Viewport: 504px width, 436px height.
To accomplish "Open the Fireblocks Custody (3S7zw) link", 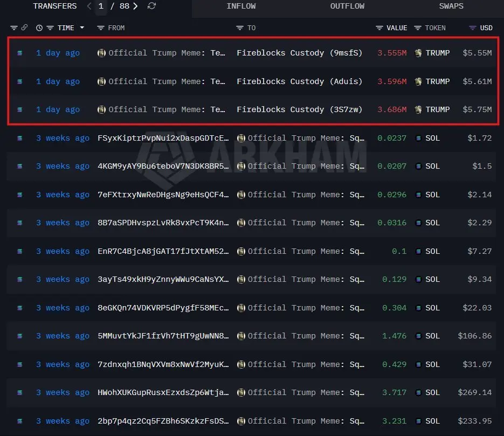I will coord(299,109).
